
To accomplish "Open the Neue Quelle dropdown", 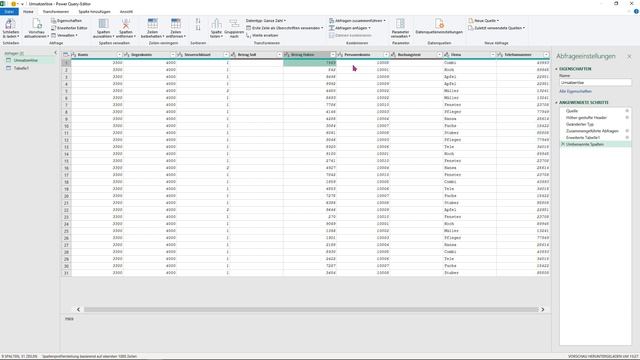I will (x=483, y=20).
